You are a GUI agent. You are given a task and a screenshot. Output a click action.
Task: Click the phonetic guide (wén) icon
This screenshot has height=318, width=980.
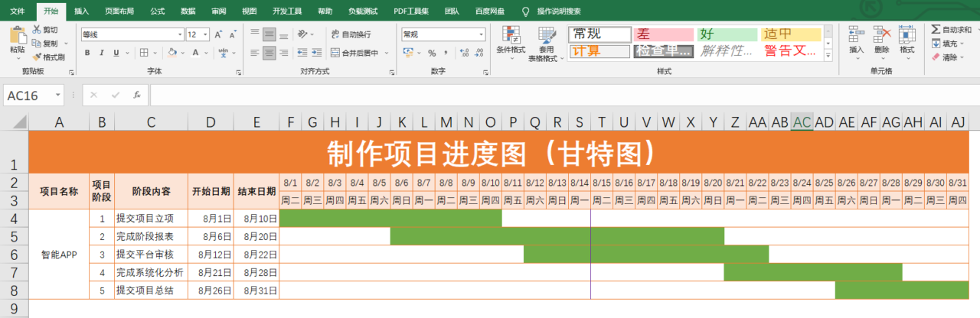[x=223, y=53]
